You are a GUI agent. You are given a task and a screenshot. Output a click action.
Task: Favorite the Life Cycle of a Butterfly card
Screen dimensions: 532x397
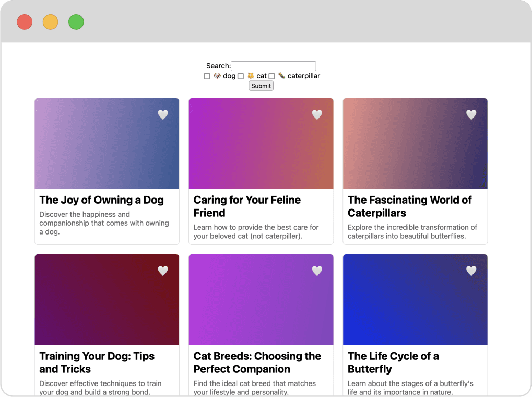[471, 271]
